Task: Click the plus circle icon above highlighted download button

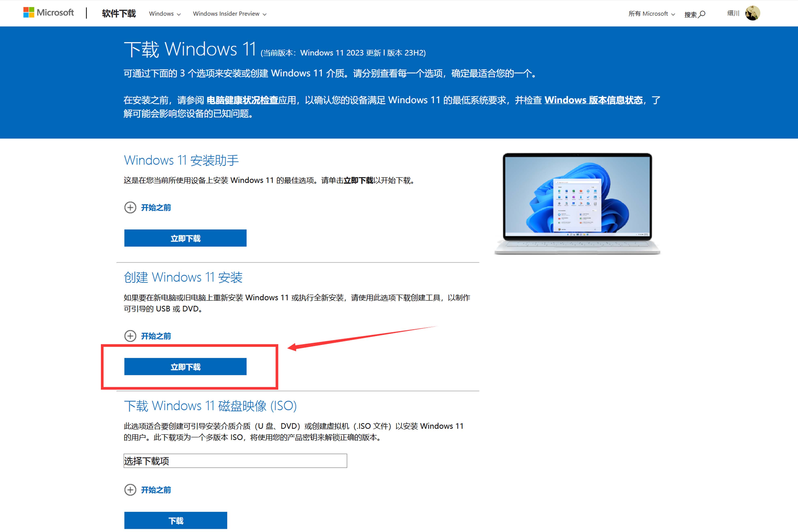Action: (130, 336)
